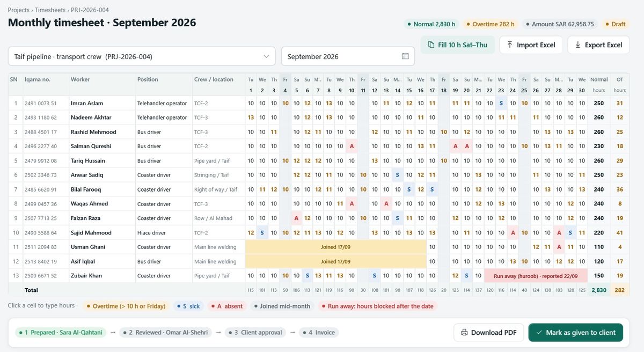This screenshot has height=352, width=644.
Task: Click worker name Sajid Mahmood
Action: pos(91,233)
